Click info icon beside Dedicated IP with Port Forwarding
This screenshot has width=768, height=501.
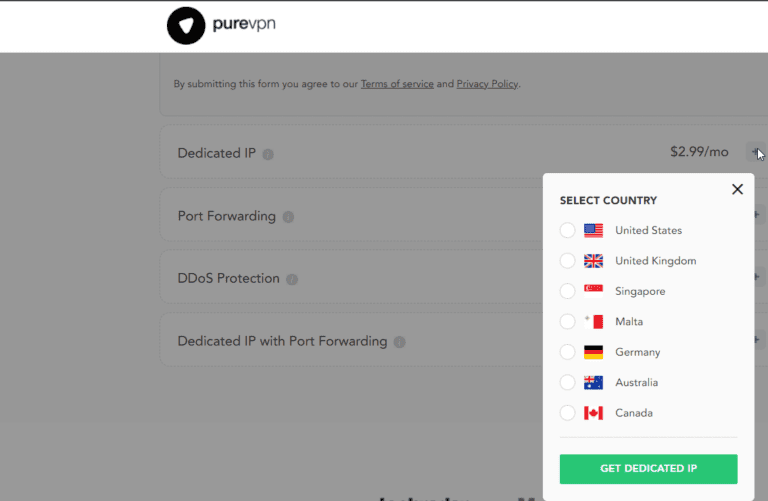[x=399, y=342]
